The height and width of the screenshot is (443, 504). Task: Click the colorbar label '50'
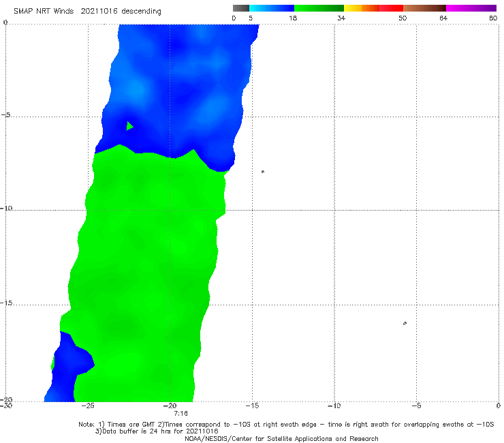pos(403,18)
